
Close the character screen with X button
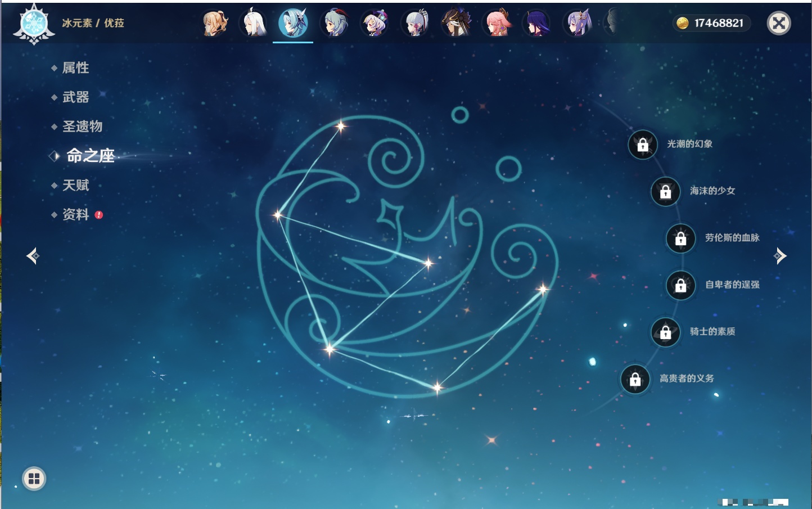[x=779, y=23]
